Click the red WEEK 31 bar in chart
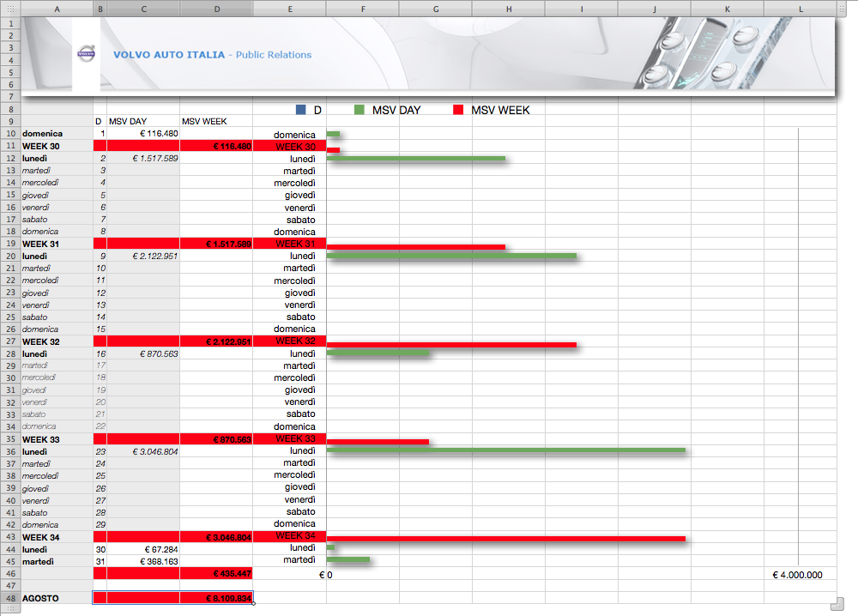 416,247
